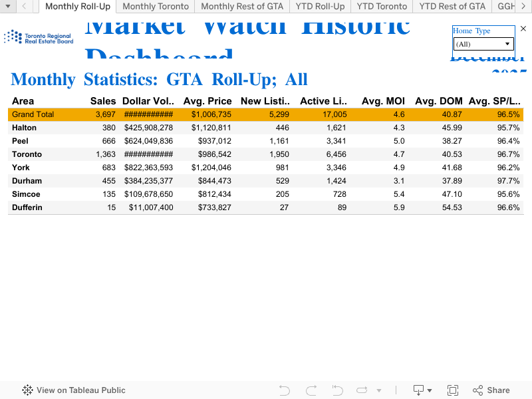This screenshot has width=532, height=399.
Task: Click Dufferin SP/LP value 96.6%
Action: pos(508,207)
